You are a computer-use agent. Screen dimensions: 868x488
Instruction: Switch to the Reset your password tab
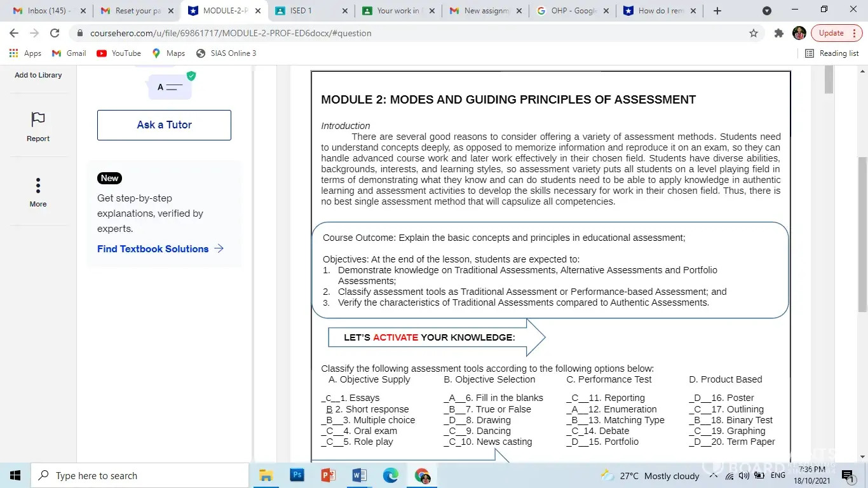click(x=137, y=11)
